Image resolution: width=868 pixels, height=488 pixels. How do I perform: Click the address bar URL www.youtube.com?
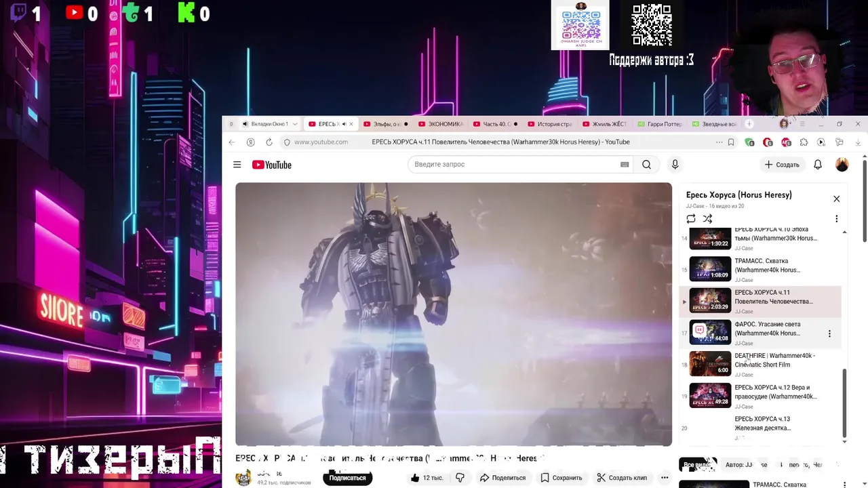(x=321, y=142)
